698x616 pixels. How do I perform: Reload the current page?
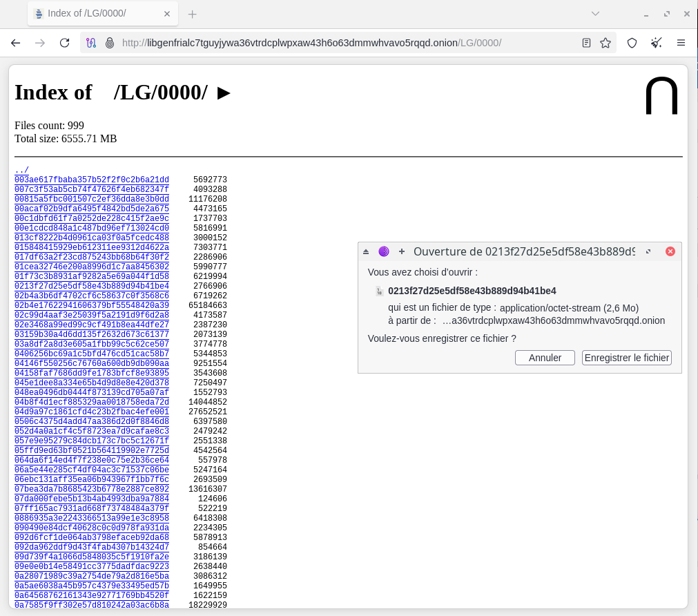64,43
